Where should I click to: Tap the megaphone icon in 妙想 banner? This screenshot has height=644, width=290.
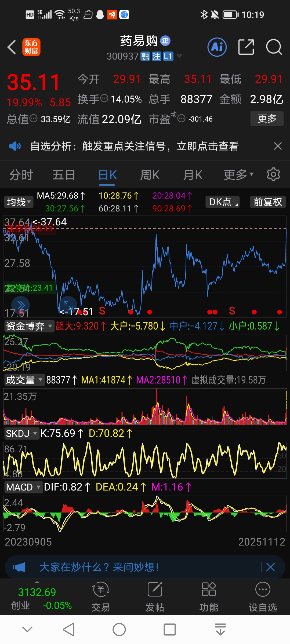[19, 567]
